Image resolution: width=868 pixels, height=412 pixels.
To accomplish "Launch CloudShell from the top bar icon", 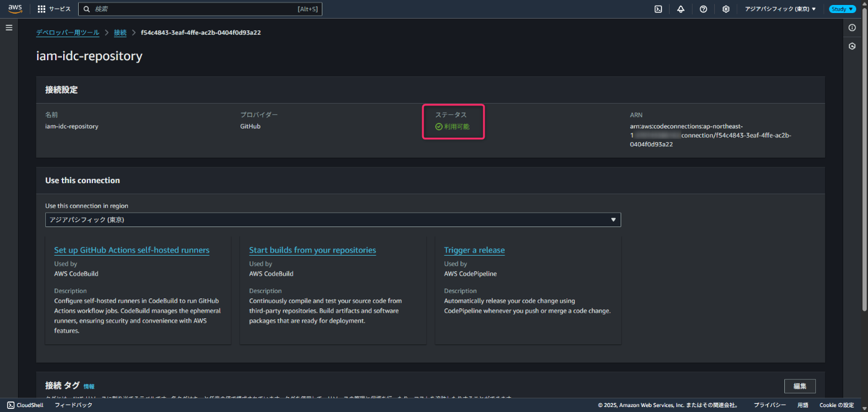I will click(658, 9).
